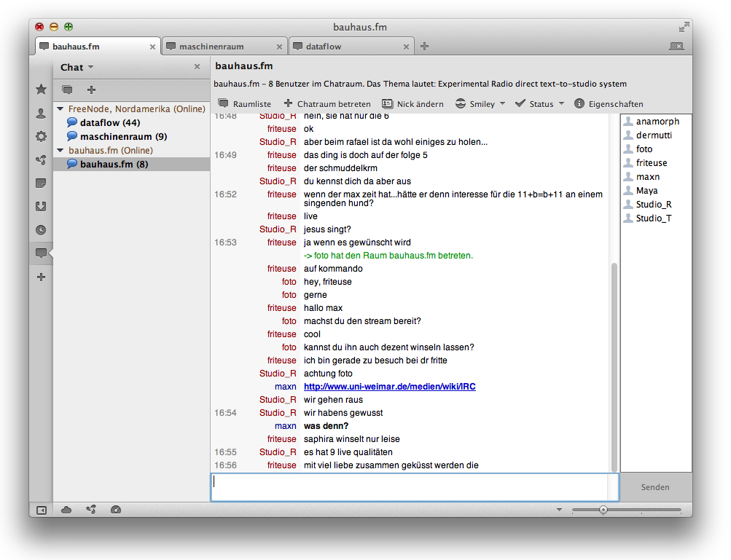Open the Raumliste room list
Image resolution: width=731 pixels, height=560 pixels.
(x=245, y=104)
